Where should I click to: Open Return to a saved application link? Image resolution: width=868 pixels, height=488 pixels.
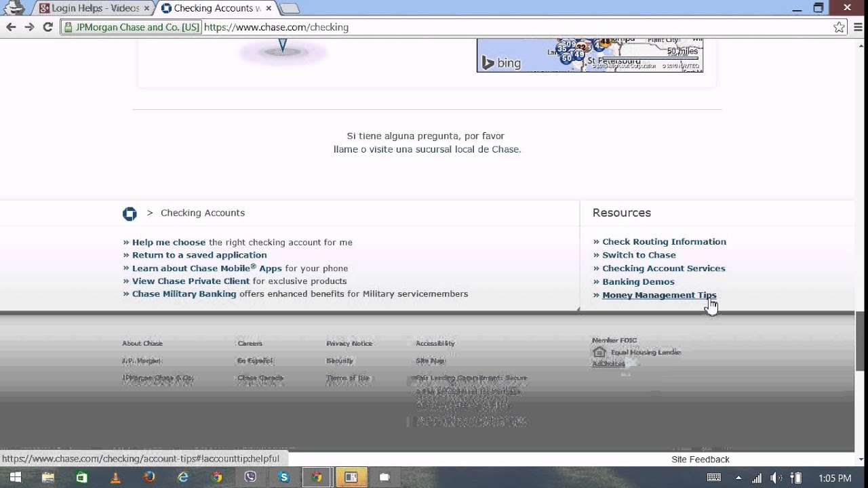[199, 255]
